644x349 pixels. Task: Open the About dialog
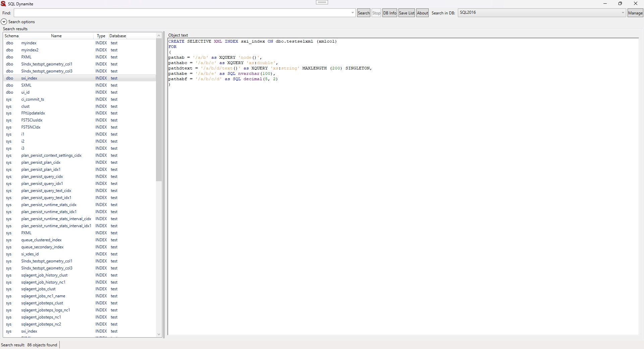coord(422,13)
